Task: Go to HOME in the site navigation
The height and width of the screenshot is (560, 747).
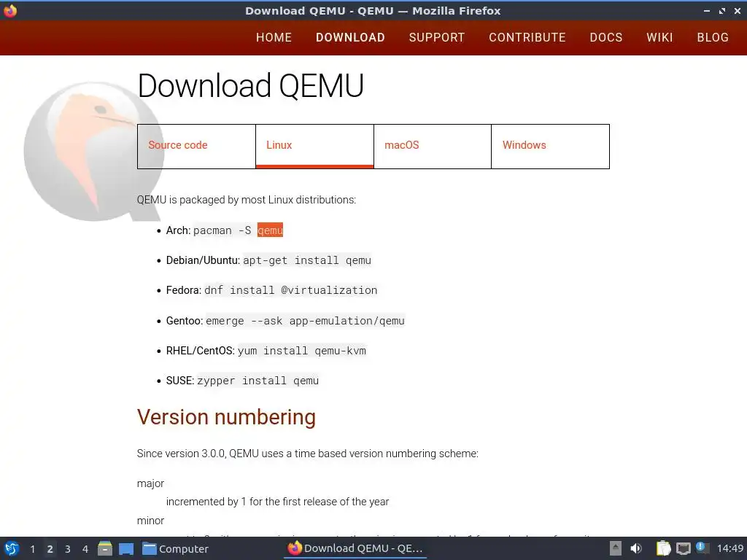Action: 274,38
